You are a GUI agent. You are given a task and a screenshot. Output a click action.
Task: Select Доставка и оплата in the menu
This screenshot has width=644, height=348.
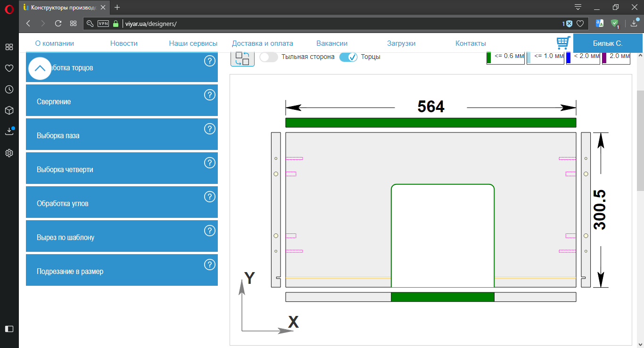263,43
